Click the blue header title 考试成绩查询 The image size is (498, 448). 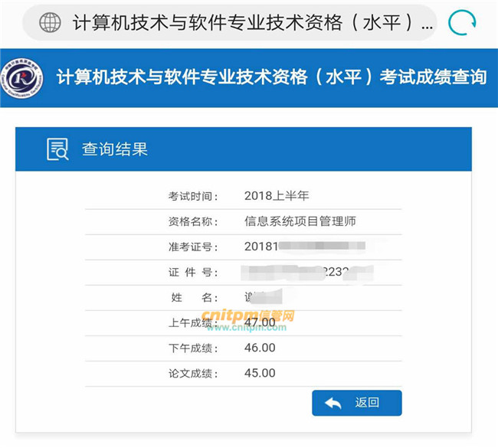[x=272, y=77]
